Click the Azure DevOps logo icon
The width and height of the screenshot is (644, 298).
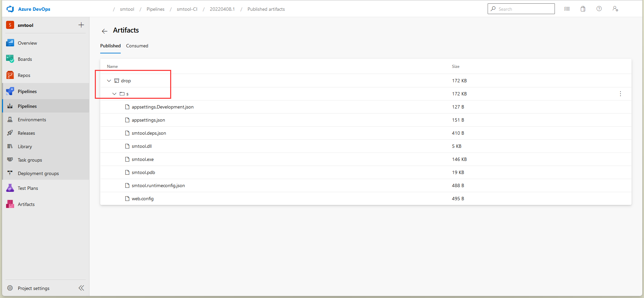click(x=10, y=9)
